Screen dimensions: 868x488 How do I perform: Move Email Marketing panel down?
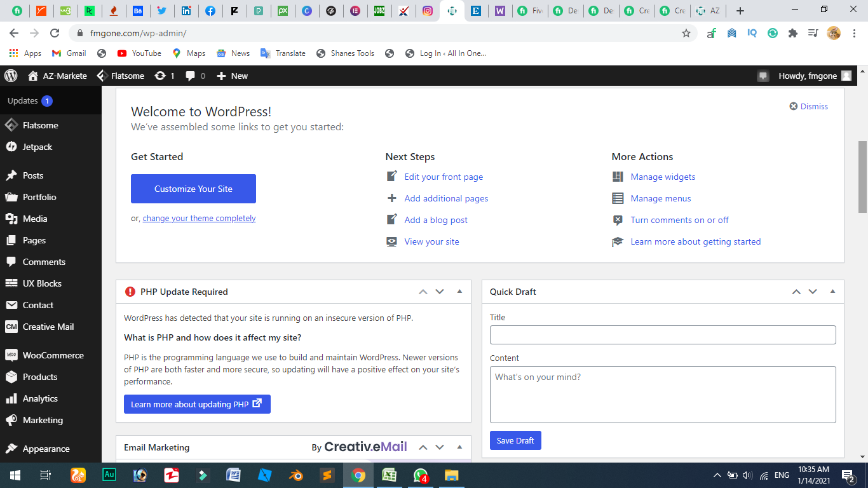click(x=439, y=447)
